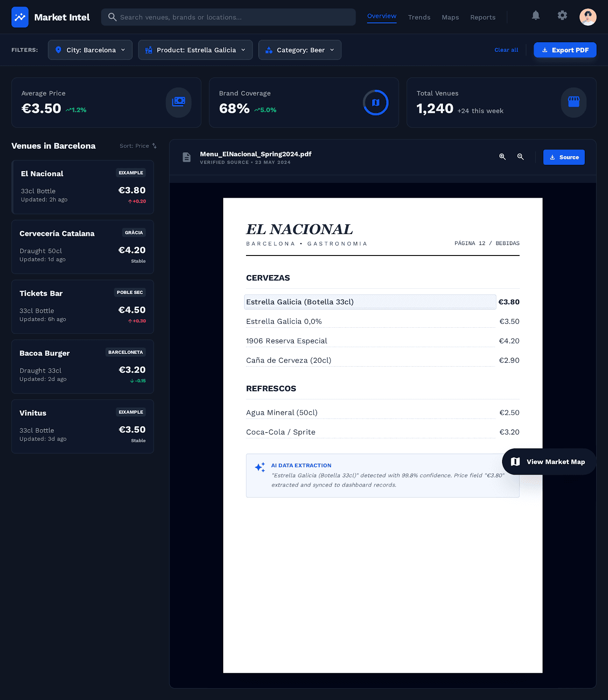Click the PDF file document icon

186,157
